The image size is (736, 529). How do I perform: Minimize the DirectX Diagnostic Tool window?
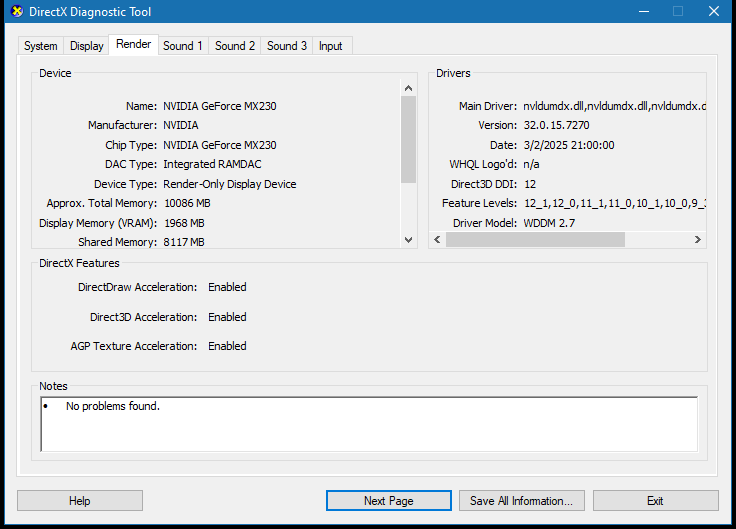click(644, 11)
